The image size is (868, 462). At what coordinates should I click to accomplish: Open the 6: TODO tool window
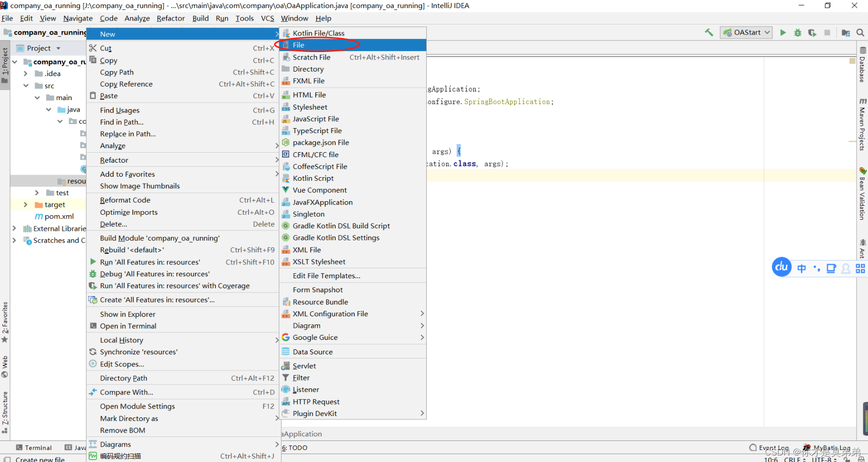[295, 447]
